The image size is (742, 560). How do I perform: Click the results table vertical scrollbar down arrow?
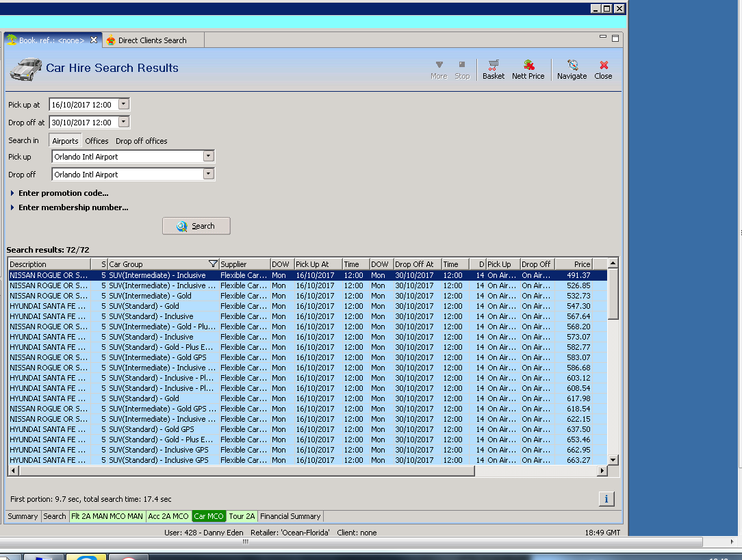point(613,460)
